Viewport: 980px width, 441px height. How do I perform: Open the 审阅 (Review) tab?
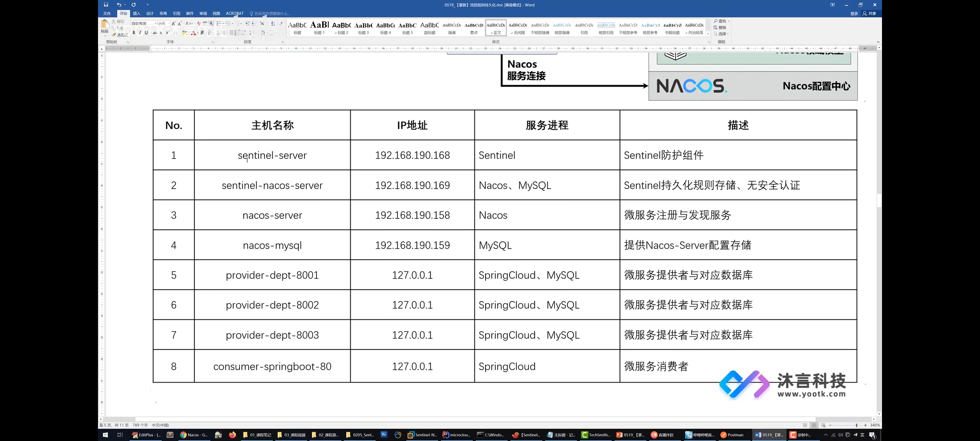203,13
